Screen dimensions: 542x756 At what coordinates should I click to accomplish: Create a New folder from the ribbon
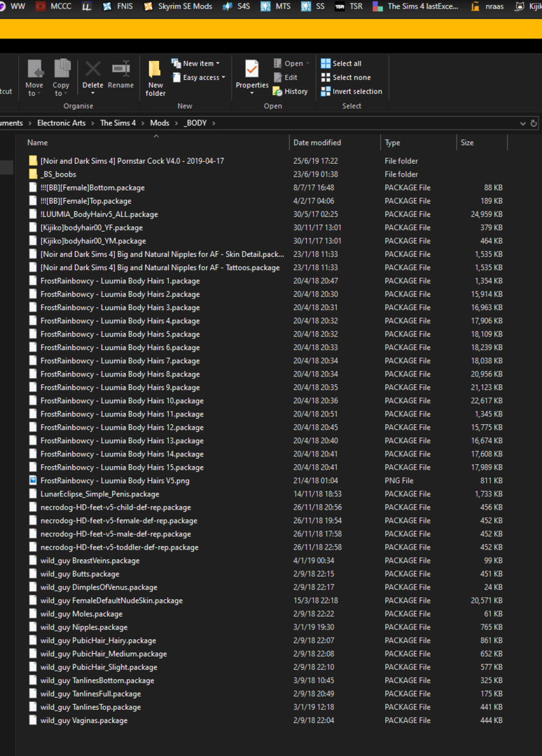pos(155,78)
